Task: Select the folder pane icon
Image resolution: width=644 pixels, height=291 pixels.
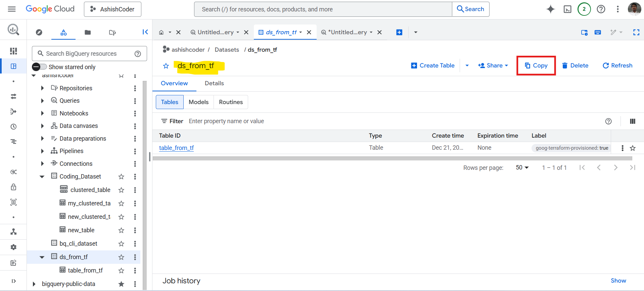Action: [x=88, y=32]
